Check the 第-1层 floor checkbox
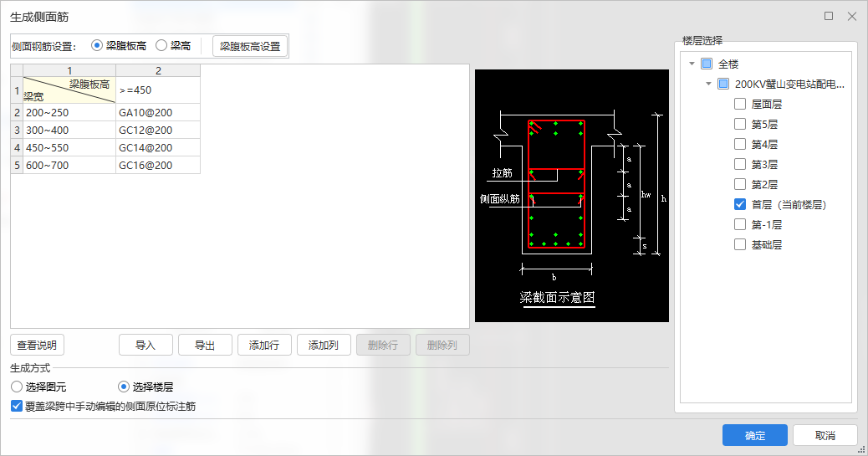 [x=739, y=224]
